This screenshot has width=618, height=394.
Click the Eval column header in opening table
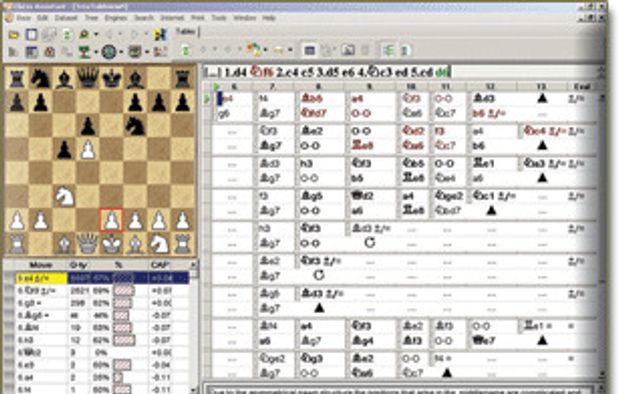582,86
